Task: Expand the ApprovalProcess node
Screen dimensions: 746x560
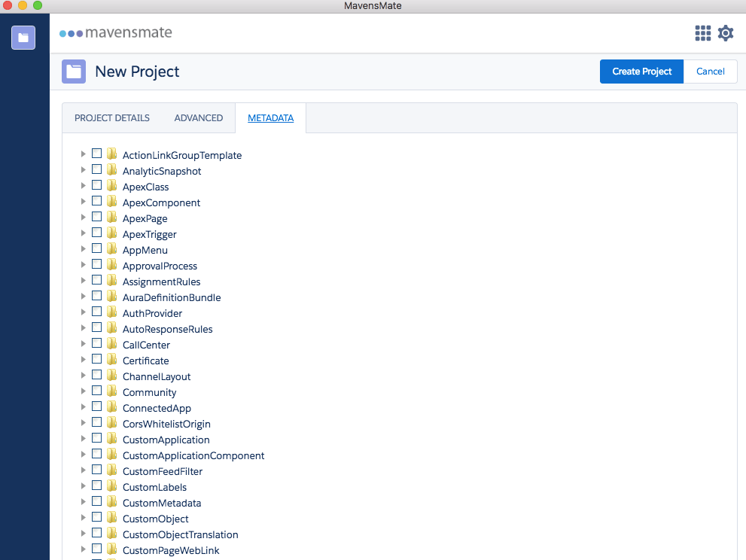Action: click(83, 264)
